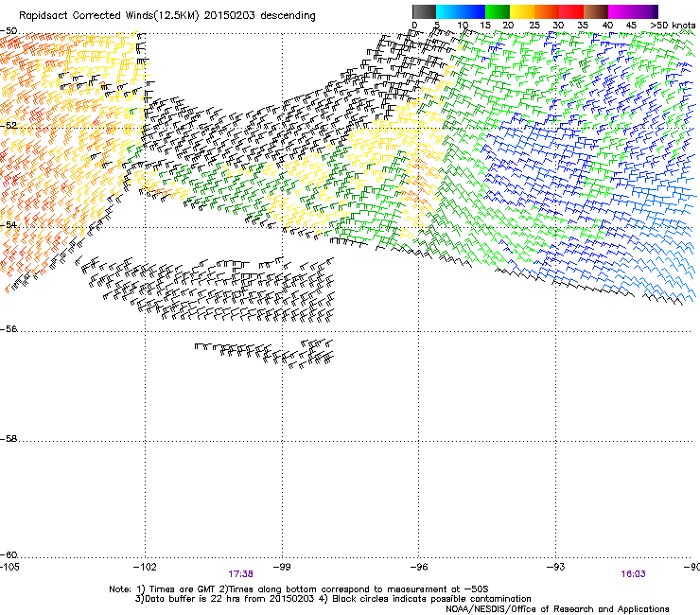Click the '-102' longitude axis label

point(145,567)
